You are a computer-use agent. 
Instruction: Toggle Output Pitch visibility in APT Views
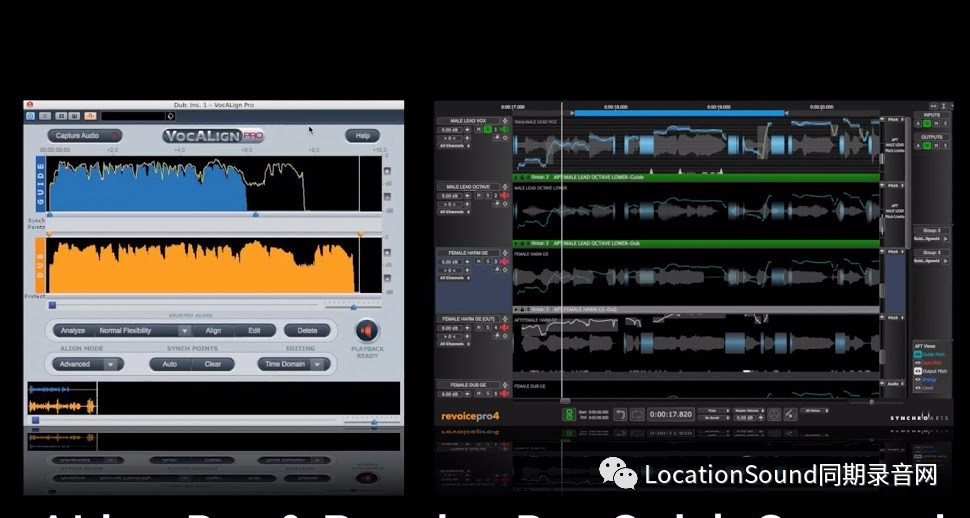[918, 371]
